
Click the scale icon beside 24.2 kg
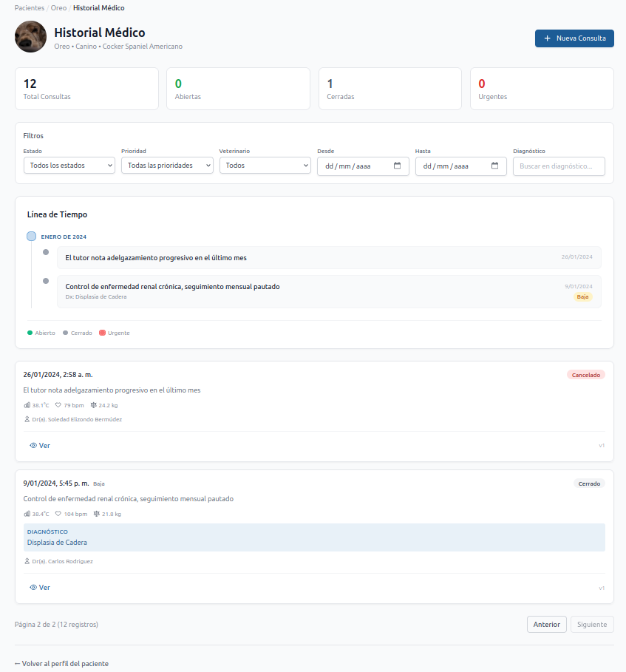click(93, 405)
